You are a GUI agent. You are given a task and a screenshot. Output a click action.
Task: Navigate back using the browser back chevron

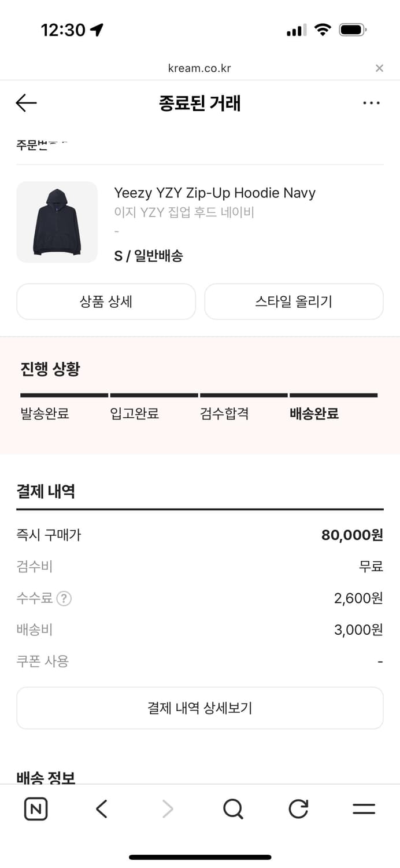coord(101,808)
